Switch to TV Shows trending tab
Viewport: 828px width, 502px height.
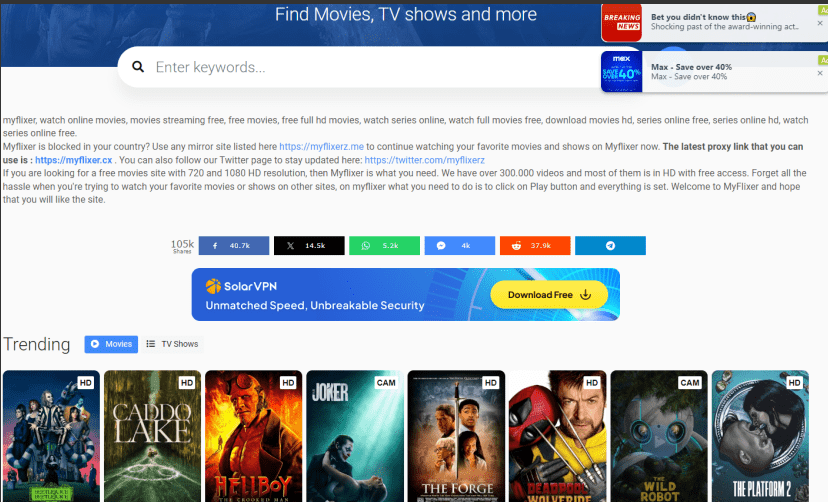(x=173, y=344)
